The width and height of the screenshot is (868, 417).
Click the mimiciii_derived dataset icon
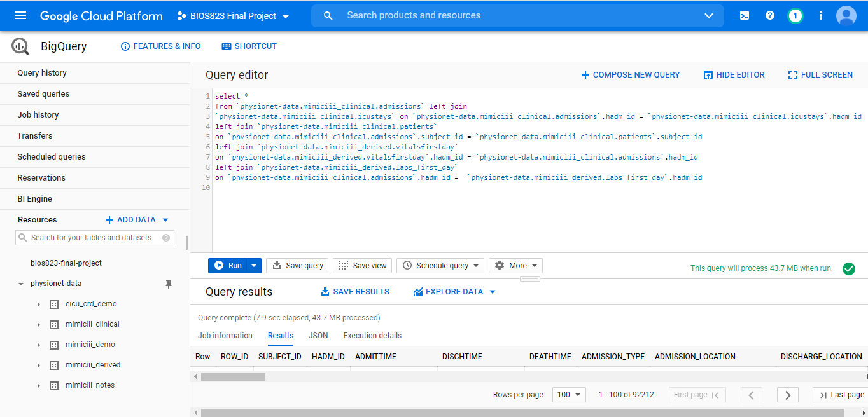(x=54, y=365)
